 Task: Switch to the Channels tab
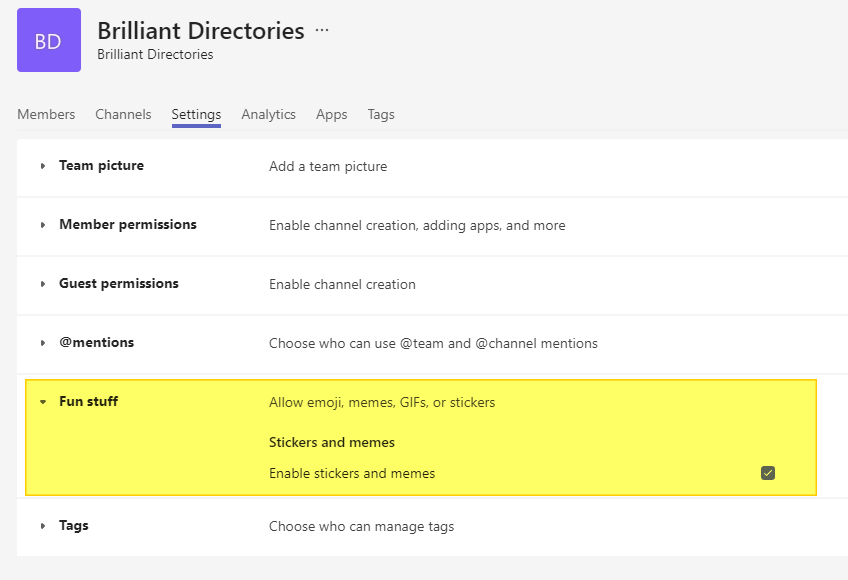(123, 114)
